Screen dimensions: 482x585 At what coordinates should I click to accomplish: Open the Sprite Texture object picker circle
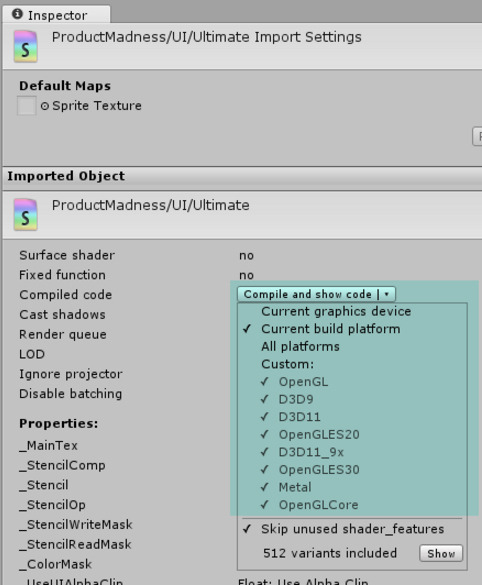(45, 106)
